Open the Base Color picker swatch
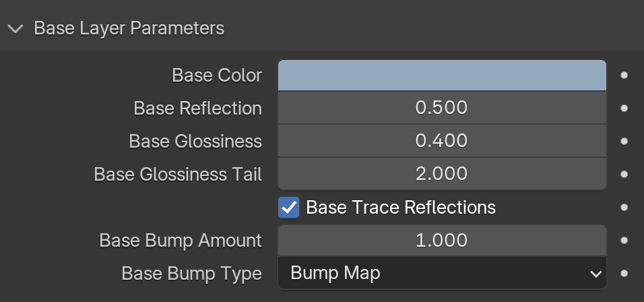The image size is (644, 302). click(x=443, y=75)
